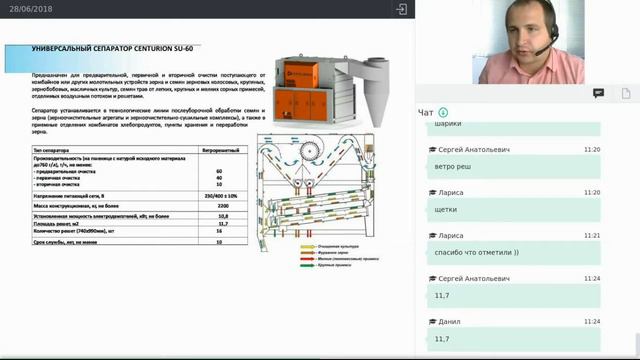Click the exit webinar icon in top bar

401,9
